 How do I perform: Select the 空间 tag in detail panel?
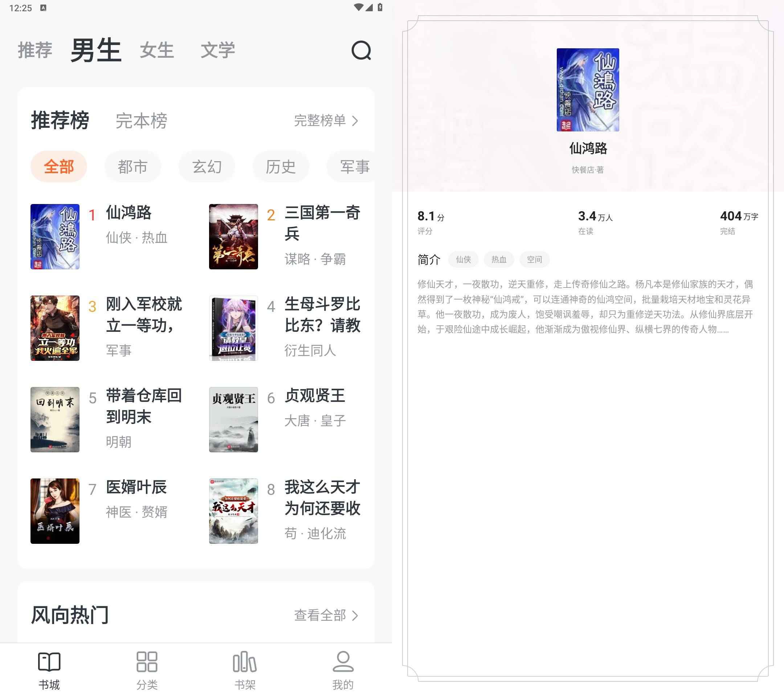[x=534, y=260]
